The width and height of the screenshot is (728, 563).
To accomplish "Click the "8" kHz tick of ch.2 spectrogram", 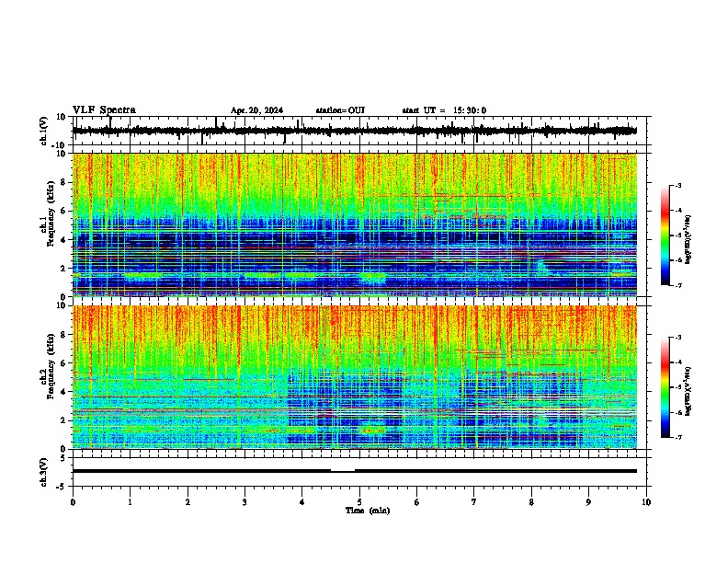I will coord(64,335).
